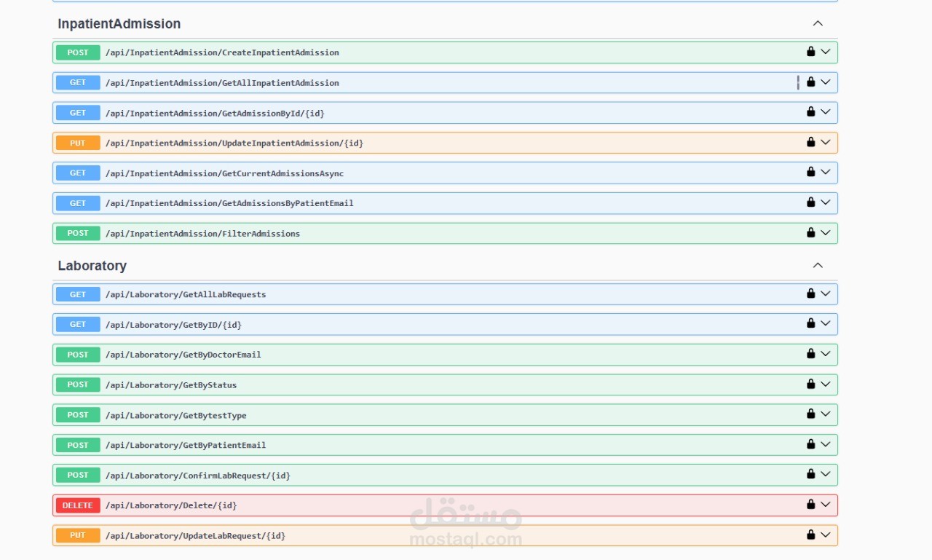Click lock icon on Laboratory GetByPatientEmail row
Screen dimensions: 932x560
(810, 444)
